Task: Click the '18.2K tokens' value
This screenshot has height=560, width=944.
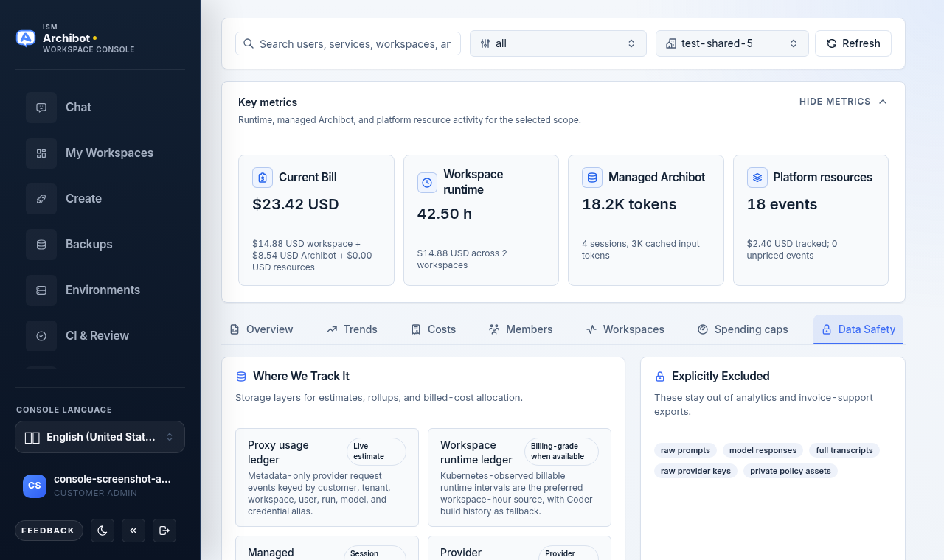Action: tap(629, 204)
